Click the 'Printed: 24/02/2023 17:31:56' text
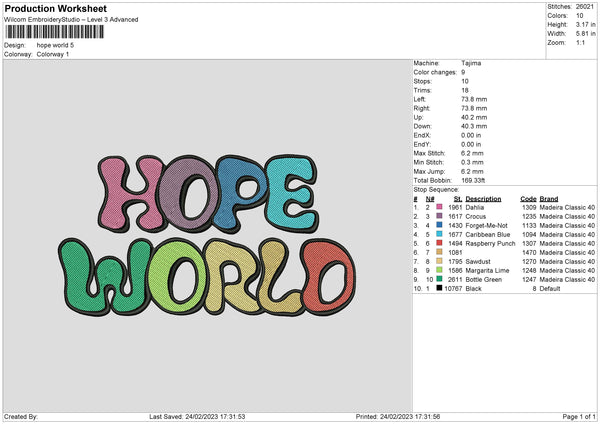 pos(398,416)
